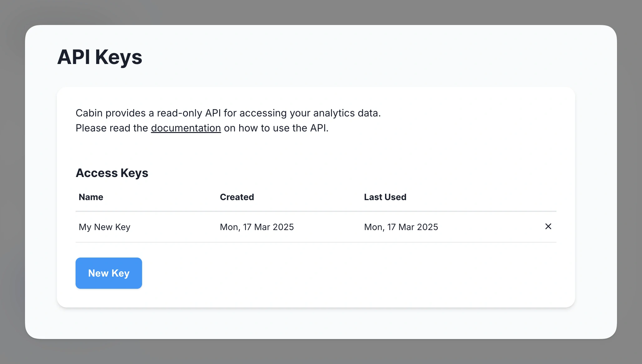Select the last used date of My New Key
The image size is (642, 364).
[401, 227]
